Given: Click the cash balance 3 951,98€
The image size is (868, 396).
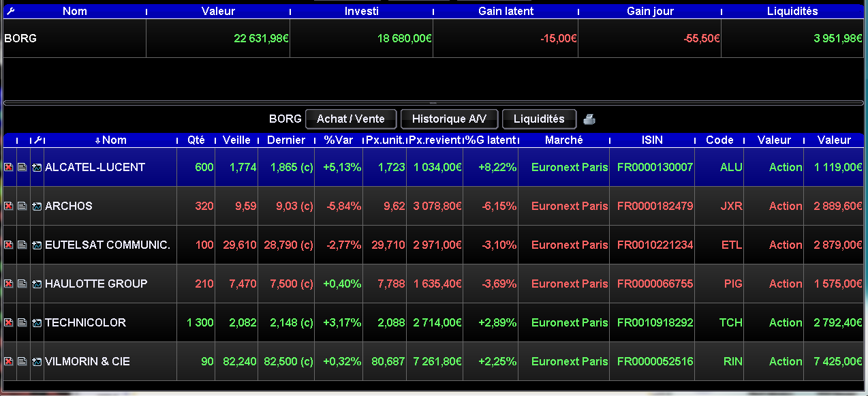Looking at the screenshot, I should tap(839, 38).
